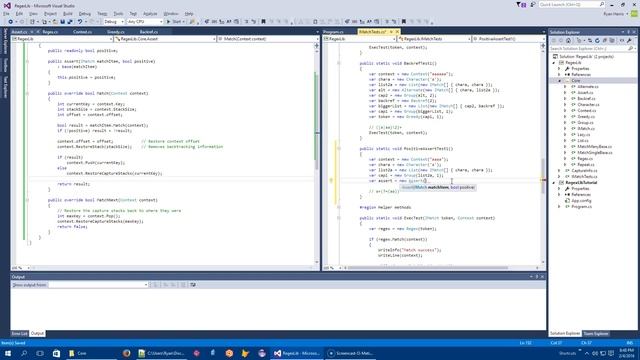This screenshot has height=360, width=640.
Task: Select Character.cs in Solution Explorer
Action: (588, 105)
